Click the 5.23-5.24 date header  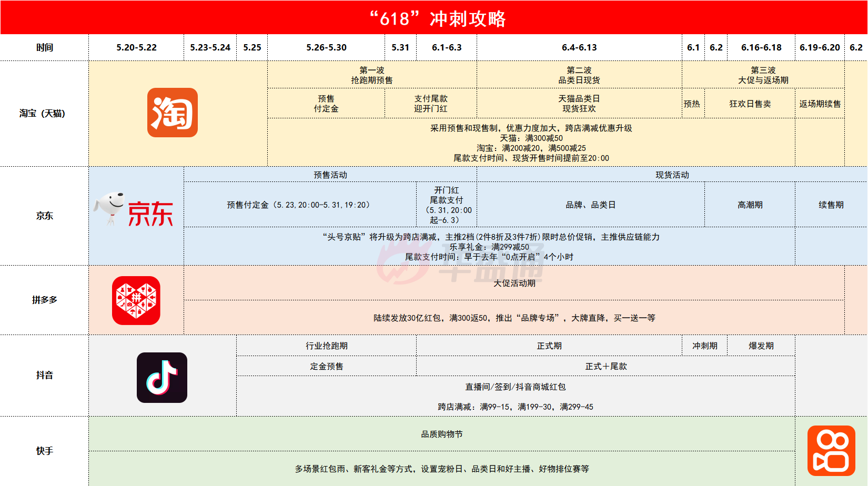210,47
